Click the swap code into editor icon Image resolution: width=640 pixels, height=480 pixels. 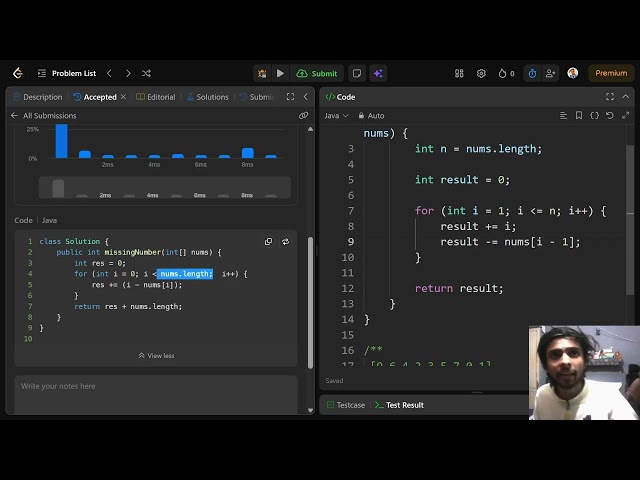[285, 242]
